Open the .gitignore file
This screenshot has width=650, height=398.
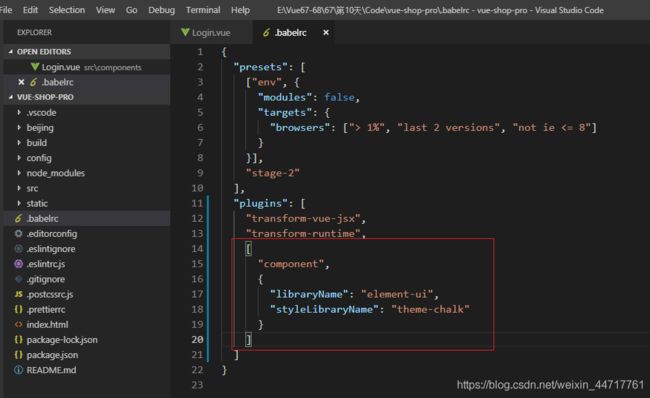(87, 279)
